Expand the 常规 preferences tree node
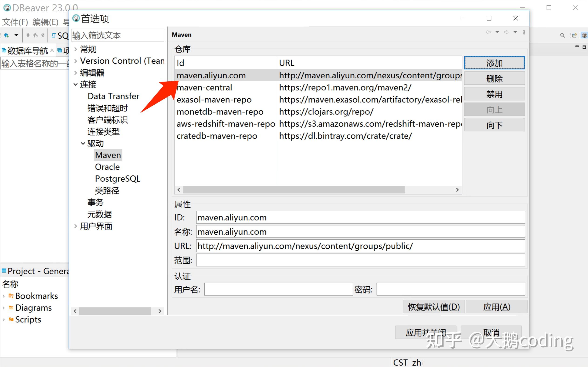588x367 pixels. [x=75, y=49]
